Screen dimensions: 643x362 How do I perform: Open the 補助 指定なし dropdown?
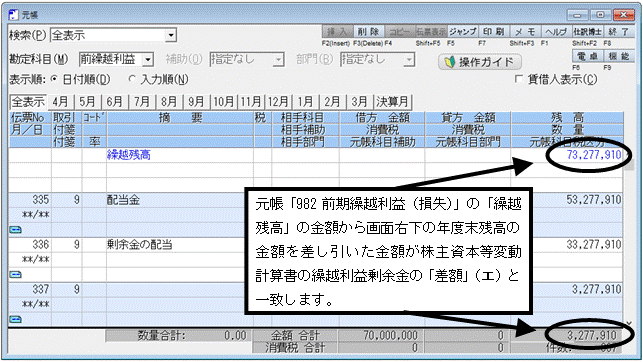[278, 60]
